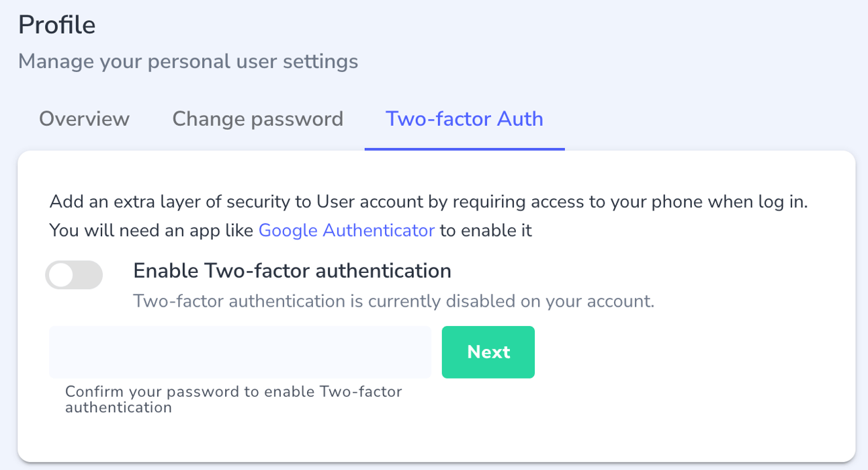Switch off the Two-factor authentication switch
The width and height of the screenshot is (868, 470).
pyautogui.click(x=74, y=274)
